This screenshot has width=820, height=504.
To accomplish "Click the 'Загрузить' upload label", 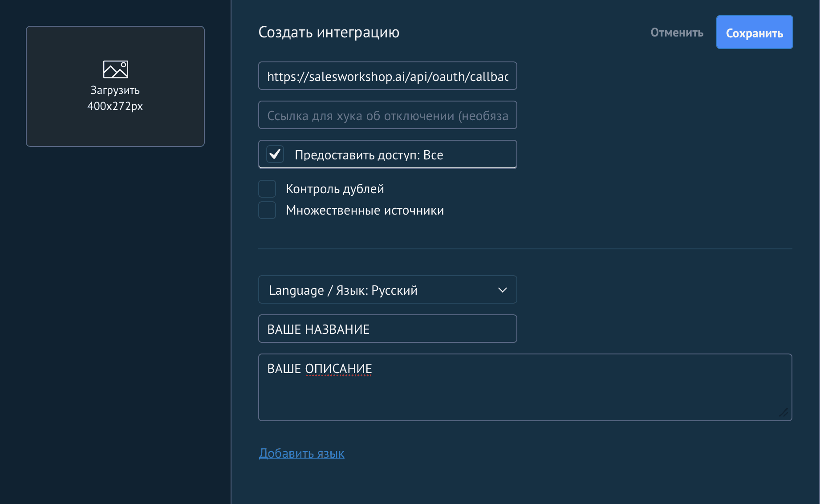I will tap(115, 90).
